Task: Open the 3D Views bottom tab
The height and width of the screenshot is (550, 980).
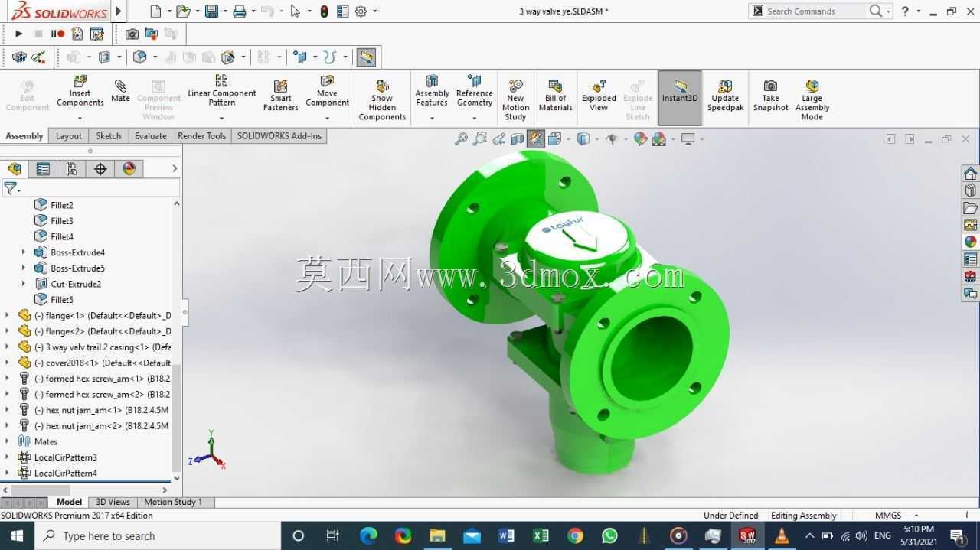Action: (113, 502)
